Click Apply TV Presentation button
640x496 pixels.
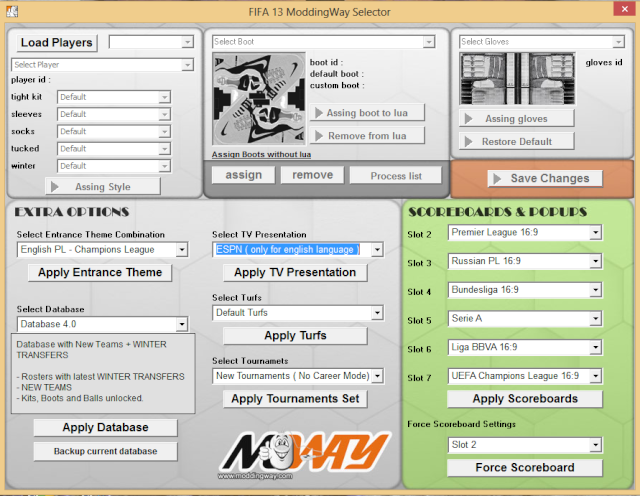click(x=295, y=272)
